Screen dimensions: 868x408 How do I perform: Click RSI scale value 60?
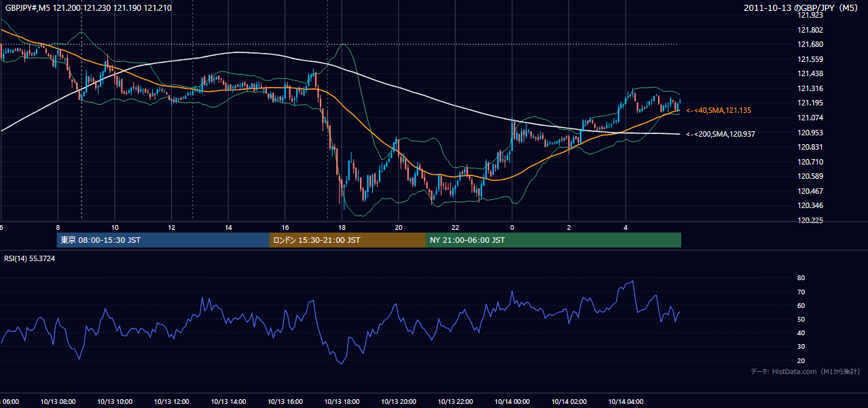point(801,305)
